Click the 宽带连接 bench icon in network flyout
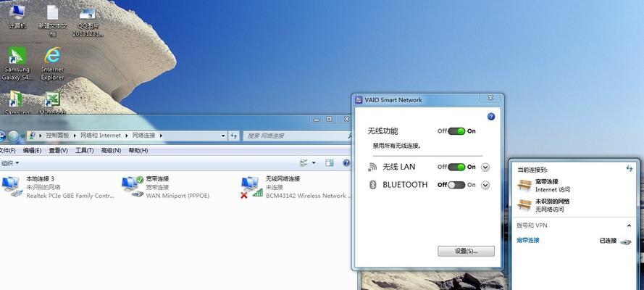 coord(524,186)
